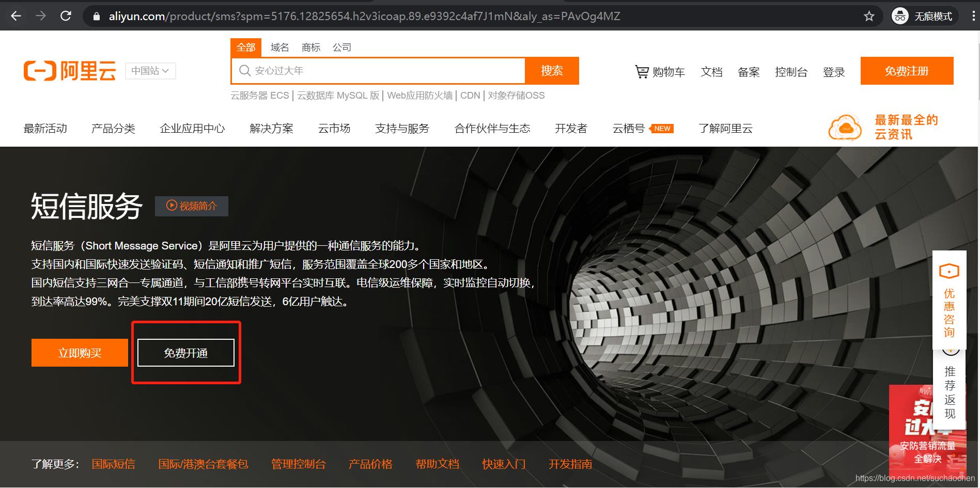Open the incognito mode profile icon
Viewport: 980px width, 488px height.
click(x=900, y=16)
